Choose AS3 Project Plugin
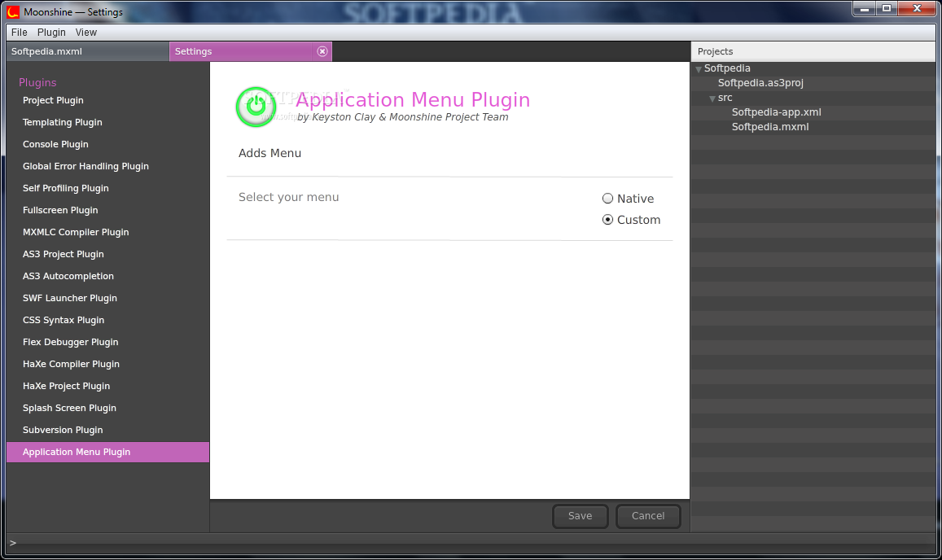 [x=108, y=254]
